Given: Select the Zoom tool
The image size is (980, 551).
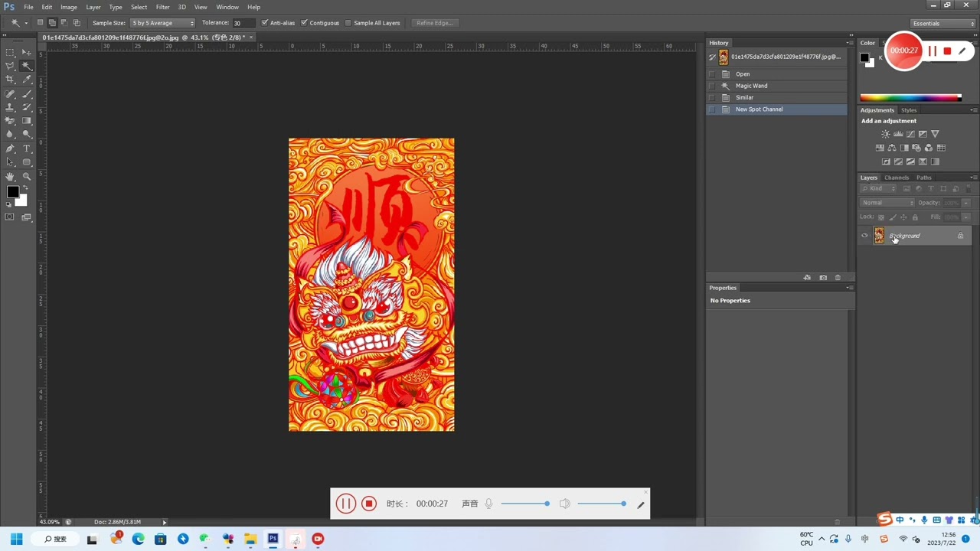Looking at the screenshot, I should pyautogui.click(x=27, y=177).
